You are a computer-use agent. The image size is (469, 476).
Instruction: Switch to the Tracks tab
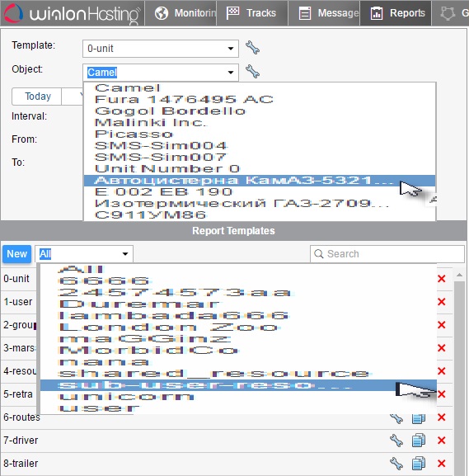[251, 13]
